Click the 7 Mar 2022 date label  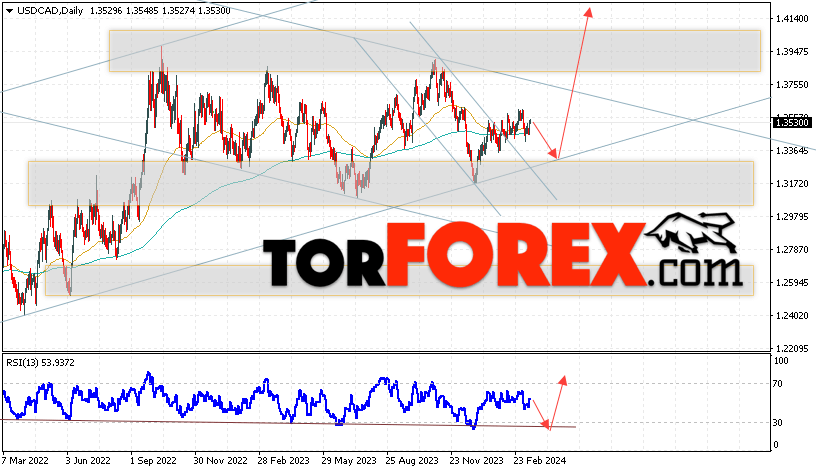[x=25, y=461]
